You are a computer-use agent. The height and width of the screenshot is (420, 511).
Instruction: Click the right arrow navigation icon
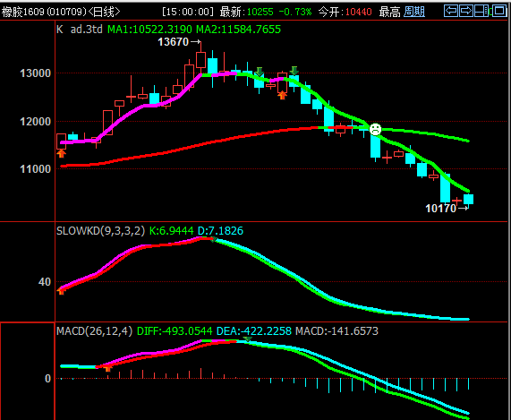(466, 11)
